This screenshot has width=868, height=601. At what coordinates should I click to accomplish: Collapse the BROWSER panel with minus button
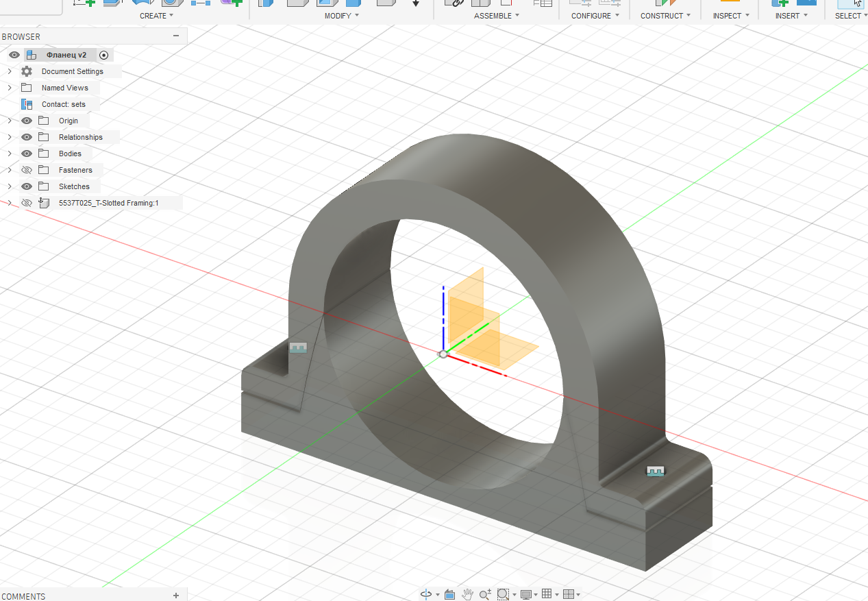tap(176, 36)
